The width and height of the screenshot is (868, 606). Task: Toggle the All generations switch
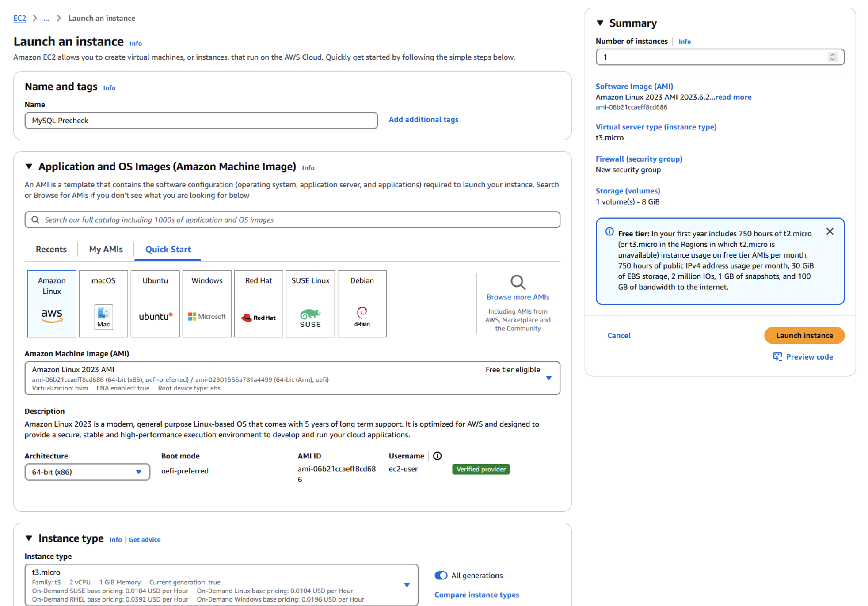coord(441,575)
